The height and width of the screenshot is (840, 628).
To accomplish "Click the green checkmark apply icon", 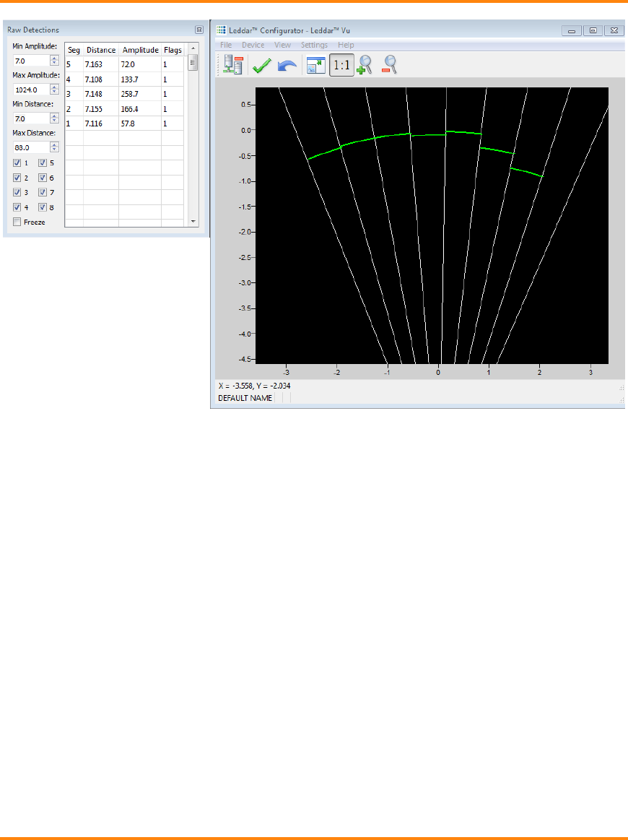I will tap(262, 66).
